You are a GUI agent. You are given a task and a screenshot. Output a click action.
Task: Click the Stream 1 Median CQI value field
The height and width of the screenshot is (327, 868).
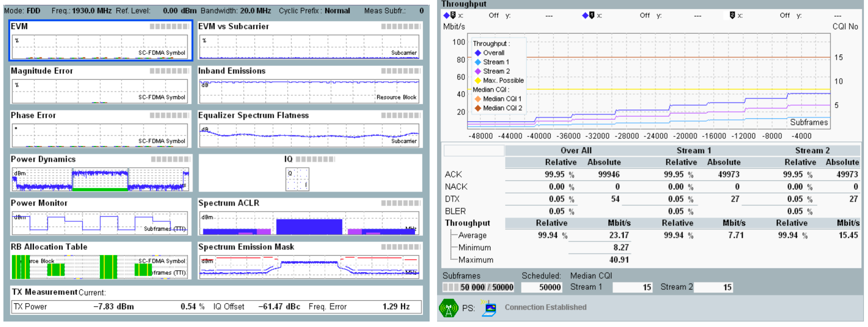633,287
